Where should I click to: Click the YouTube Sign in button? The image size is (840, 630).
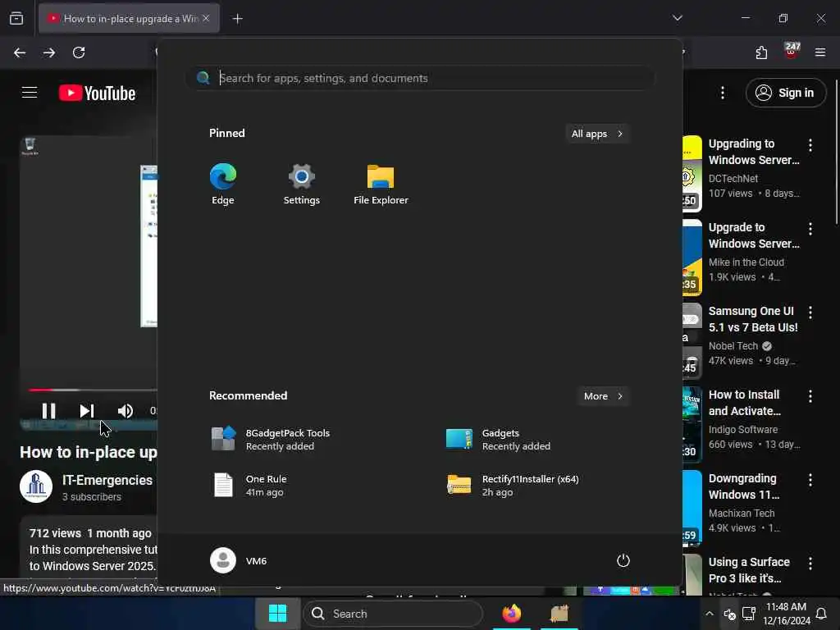click(x=785, y=93)
